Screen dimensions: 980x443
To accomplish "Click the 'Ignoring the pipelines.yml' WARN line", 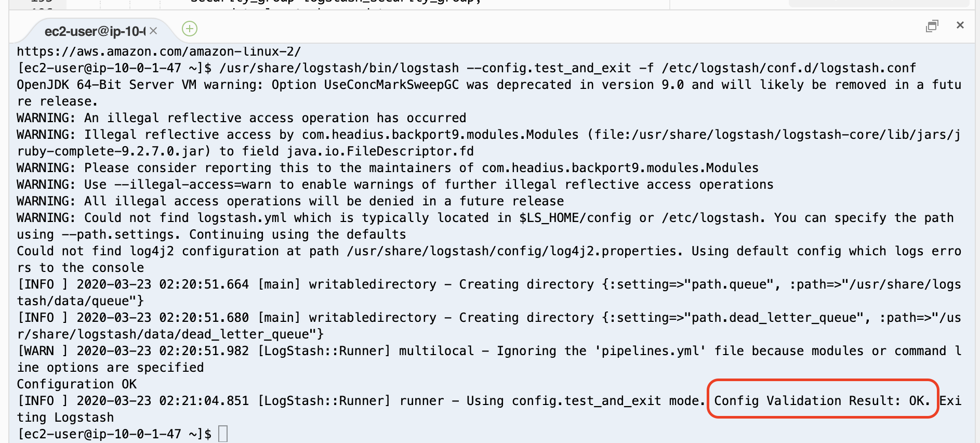I will coord(489,359).
